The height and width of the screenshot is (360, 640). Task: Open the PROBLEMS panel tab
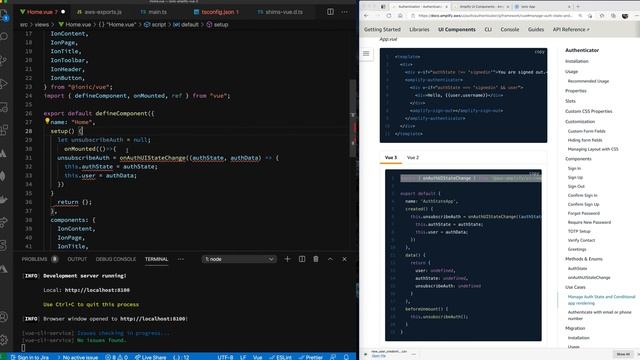click(x=34, y=259)
